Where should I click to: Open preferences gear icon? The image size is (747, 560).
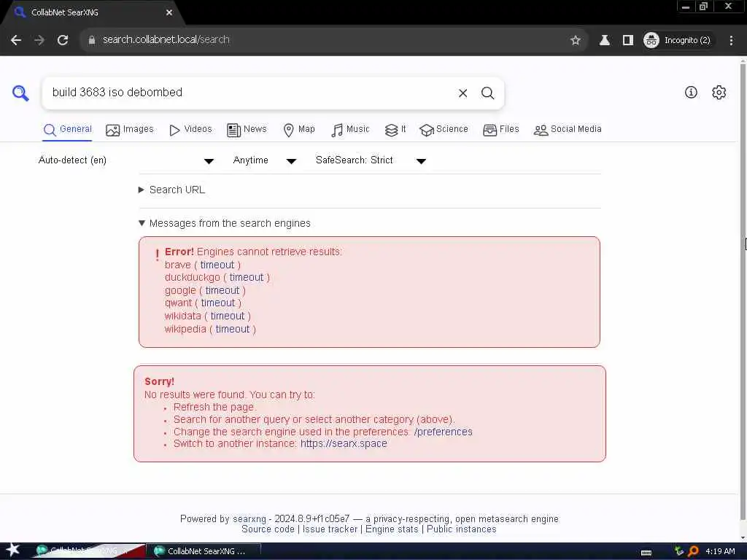[x=719, y=93]
